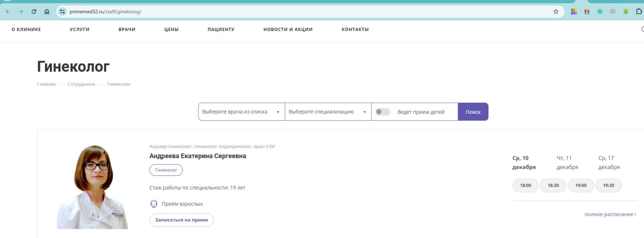
Task: Open browser extensions puzzle icon
Action: pos(639,12)
